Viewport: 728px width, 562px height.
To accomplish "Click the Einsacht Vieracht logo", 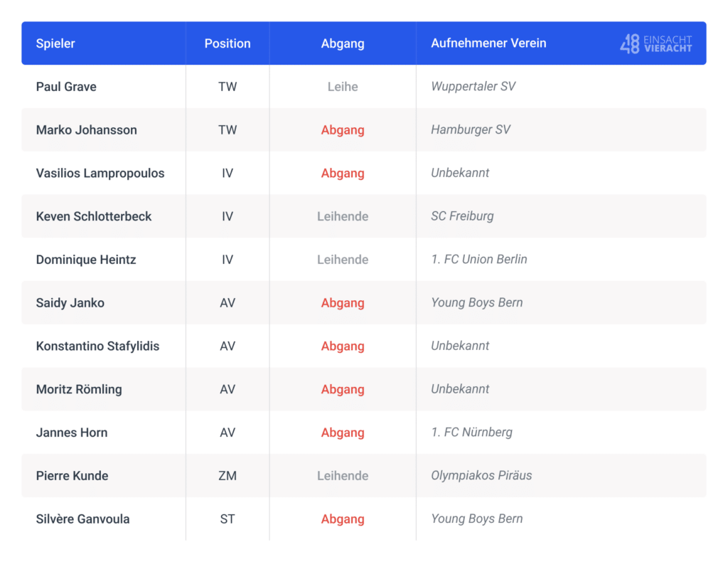I will 656,43.
